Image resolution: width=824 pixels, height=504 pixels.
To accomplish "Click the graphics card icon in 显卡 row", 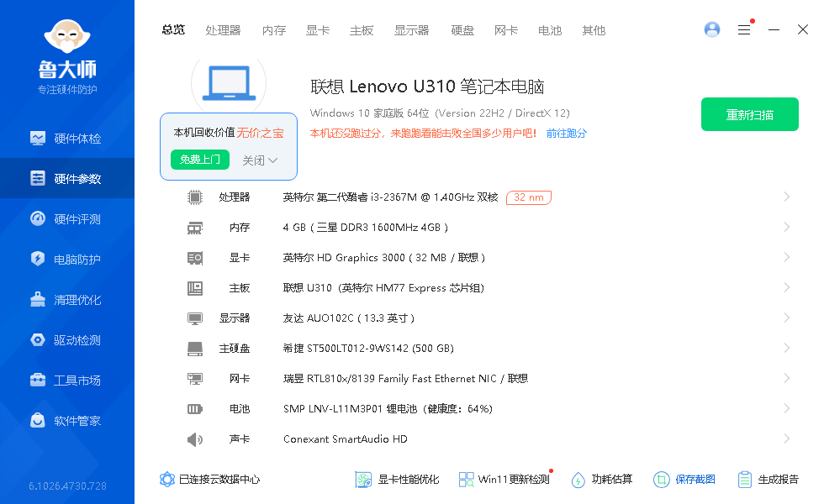I will [195, 258].
